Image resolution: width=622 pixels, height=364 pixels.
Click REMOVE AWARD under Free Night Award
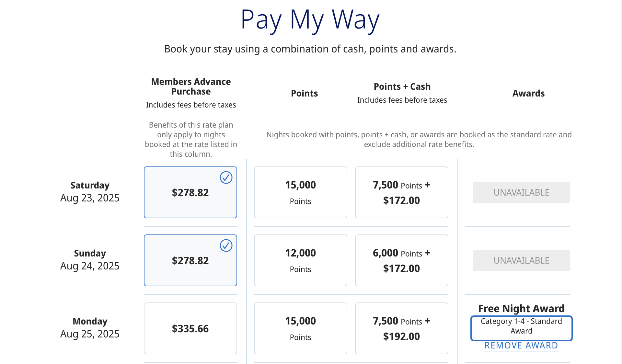521,345
